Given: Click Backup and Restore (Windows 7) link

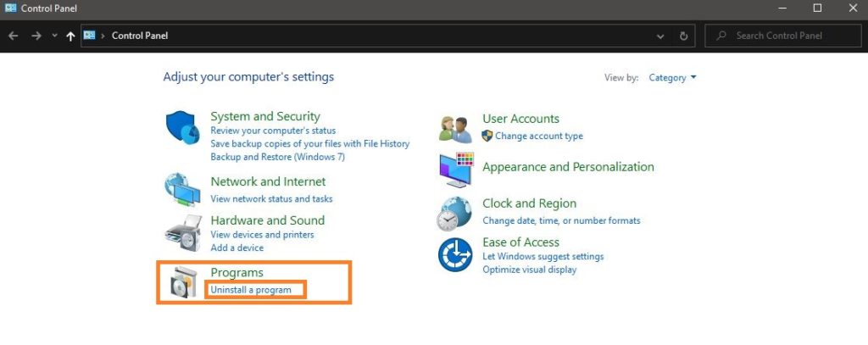Looking at the screenshot, I should click(277, 157).
